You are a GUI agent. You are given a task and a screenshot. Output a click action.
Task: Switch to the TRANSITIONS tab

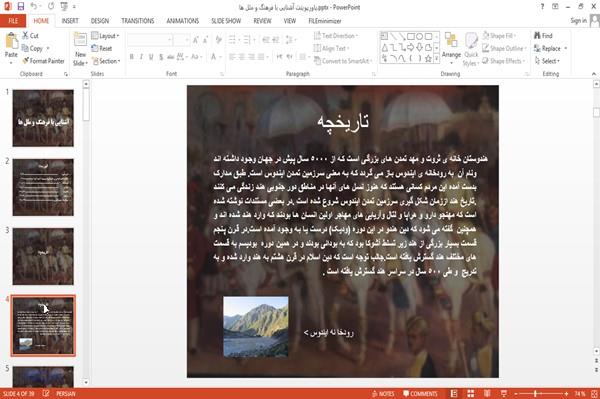138,21
